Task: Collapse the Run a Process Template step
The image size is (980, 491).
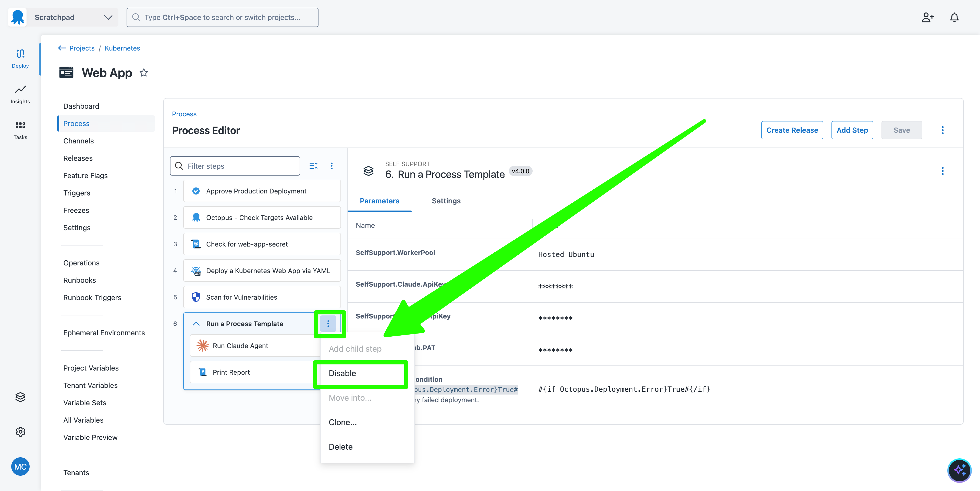Action: (x=196, y=324)
